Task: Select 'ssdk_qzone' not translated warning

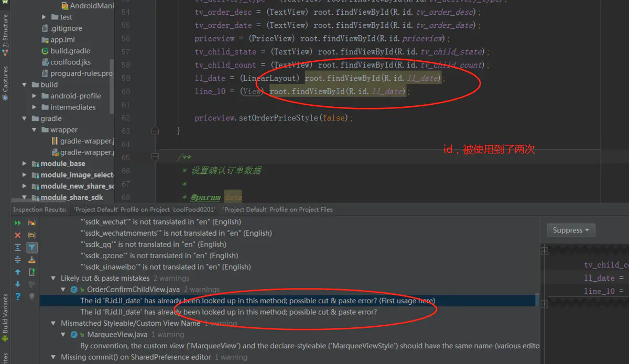Action: 159,256
